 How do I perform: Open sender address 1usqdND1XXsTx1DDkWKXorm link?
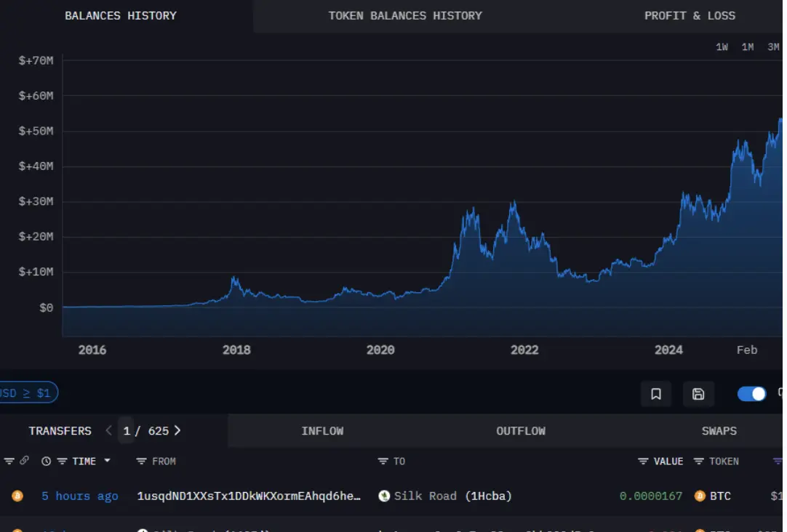[249, 496]
